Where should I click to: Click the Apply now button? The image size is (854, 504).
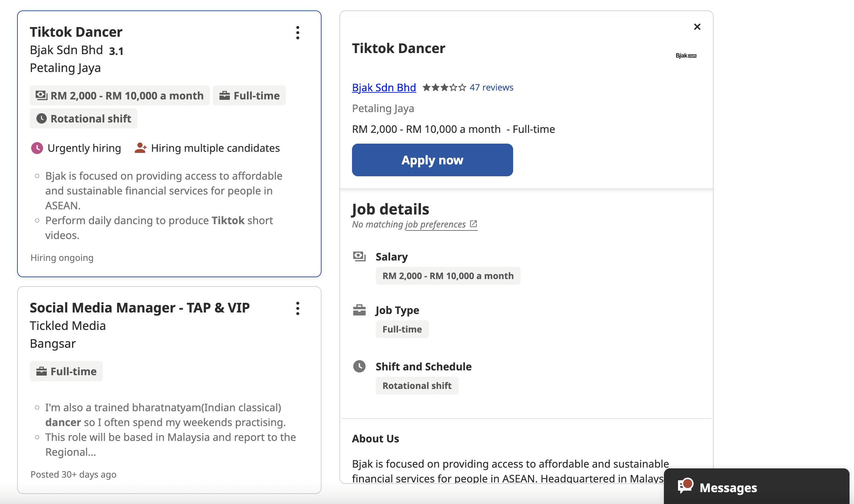coord(433,160)
